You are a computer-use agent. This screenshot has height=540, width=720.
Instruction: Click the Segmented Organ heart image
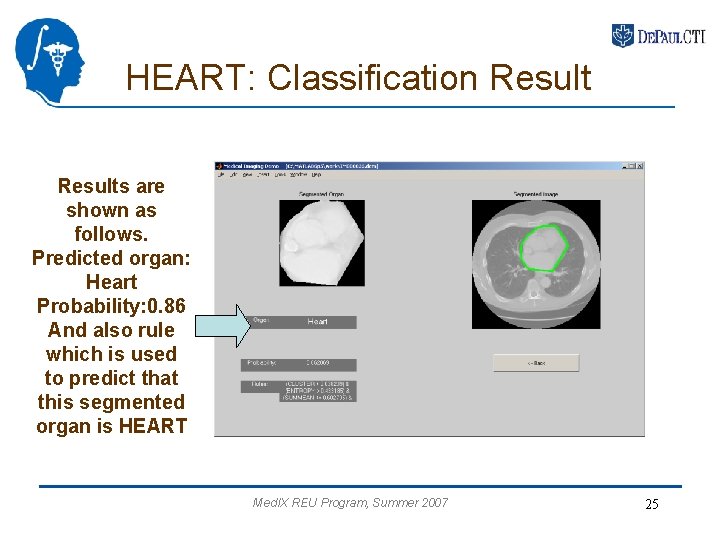(322, 243)
